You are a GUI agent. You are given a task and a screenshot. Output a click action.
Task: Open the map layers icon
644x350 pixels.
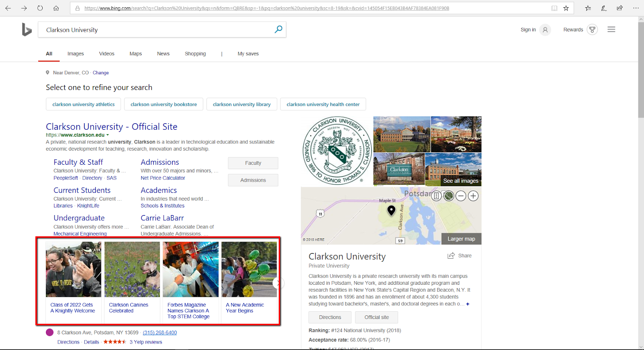point(436,196)
